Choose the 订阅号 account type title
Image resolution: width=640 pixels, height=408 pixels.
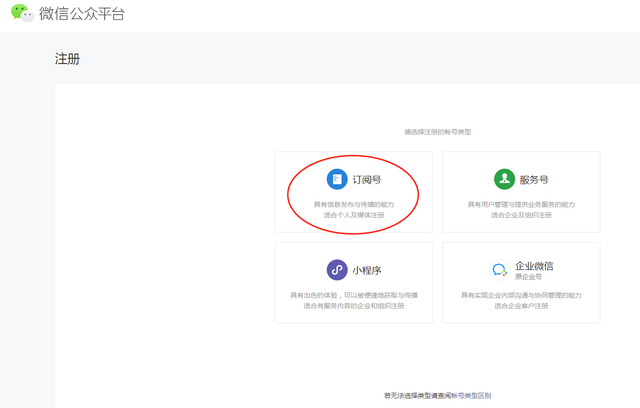pos(367,180)
